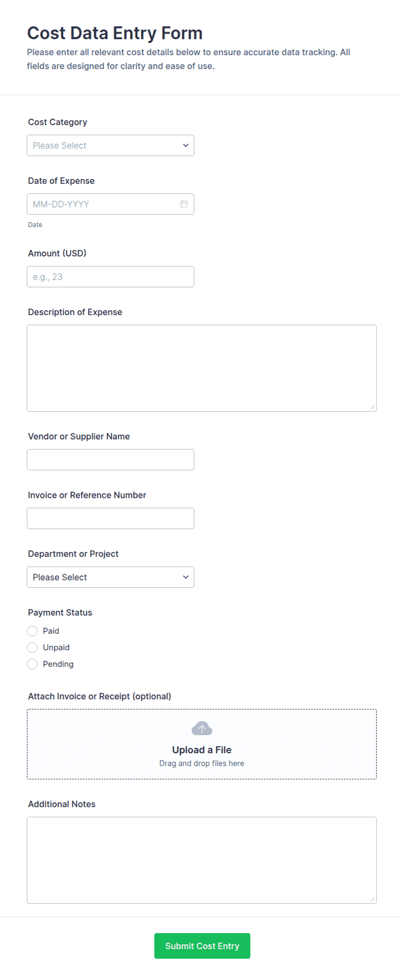Screen dimensions: 400x980
Task: Focus the Amount (USD) input field
Action: click(111, 277)
